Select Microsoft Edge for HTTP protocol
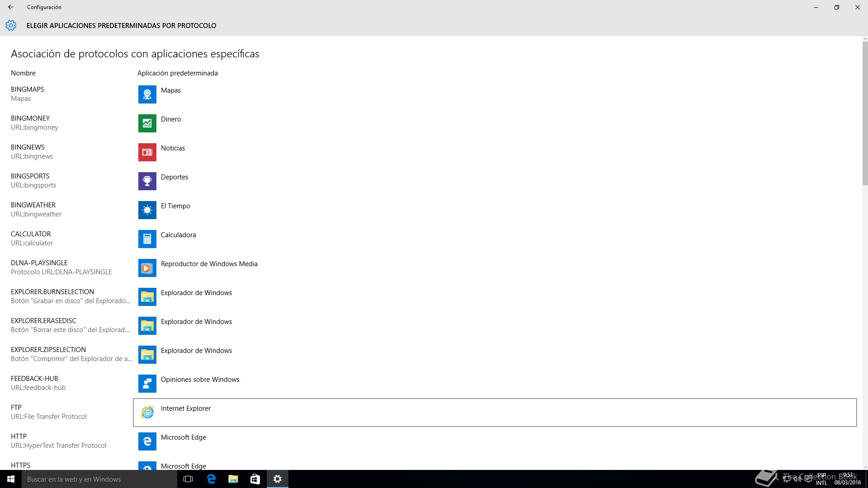Screen dimensions: 868x488 [183, 437]
